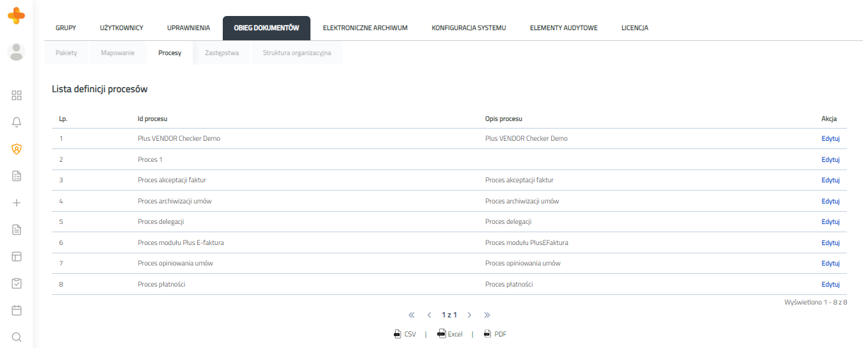Click Edytuj for Proces modułu Plus E-faktura
The height and width of the screenshot is (348, 868).
click(830, 242)
